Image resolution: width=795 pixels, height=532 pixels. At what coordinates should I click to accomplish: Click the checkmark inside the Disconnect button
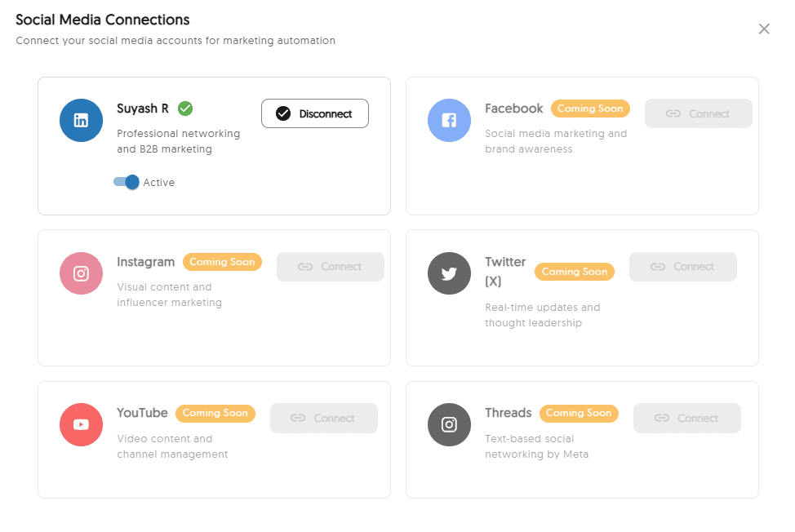coord(282,113)
